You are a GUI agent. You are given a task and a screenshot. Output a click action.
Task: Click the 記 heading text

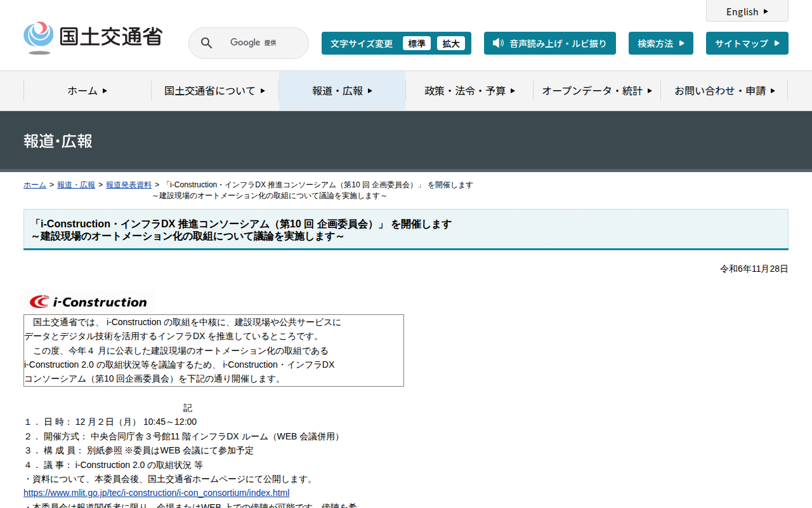(x=188, y=408)
